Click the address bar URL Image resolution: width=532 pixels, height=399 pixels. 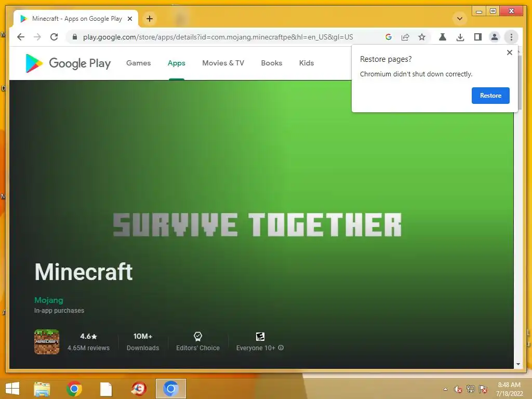(218, 37)
